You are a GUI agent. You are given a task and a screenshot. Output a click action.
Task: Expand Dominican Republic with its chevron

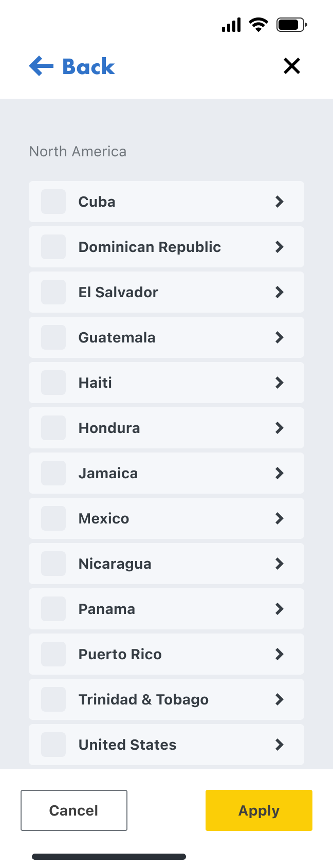(x=280, y=247)
